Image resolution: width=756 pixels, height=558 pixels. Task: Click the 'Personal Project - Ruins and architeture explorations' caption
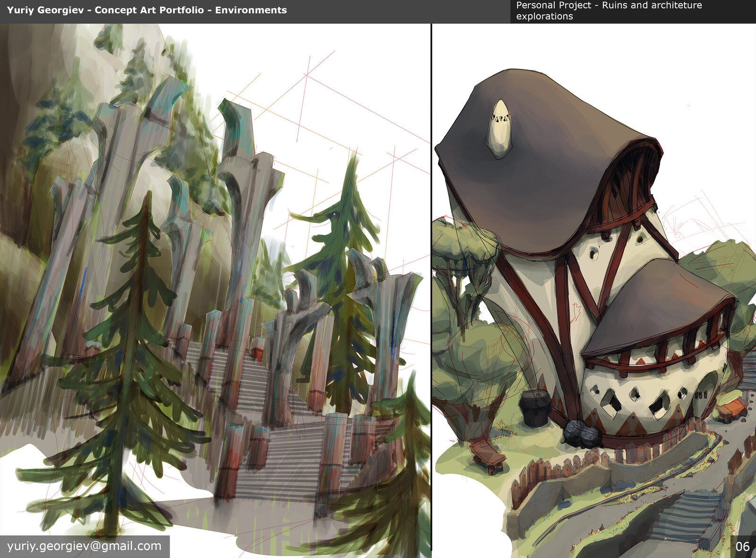[609, 11]
